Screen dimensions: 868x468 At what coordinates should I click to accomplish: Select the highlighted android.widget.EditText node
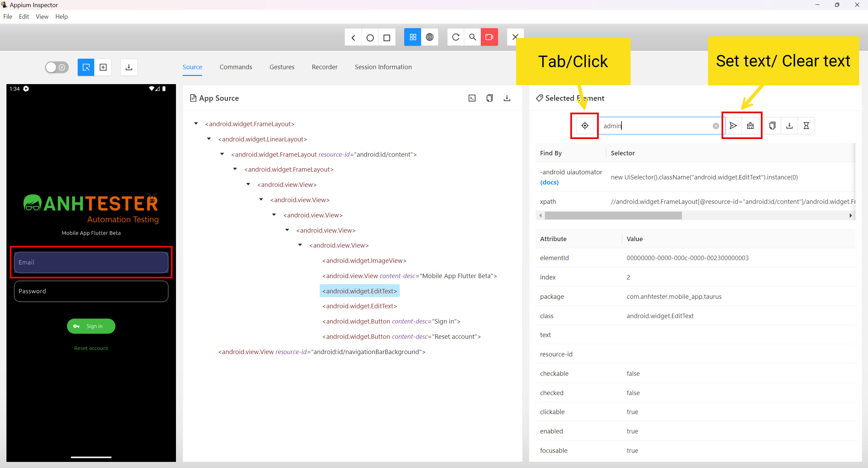click(x=359, y=291)
